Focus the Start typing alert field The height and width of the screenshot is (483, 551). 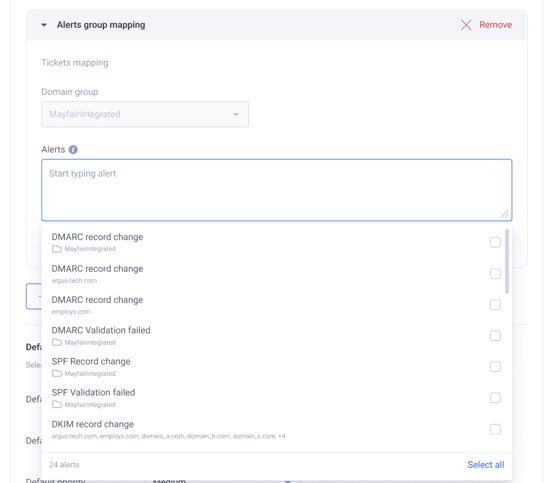277,190
